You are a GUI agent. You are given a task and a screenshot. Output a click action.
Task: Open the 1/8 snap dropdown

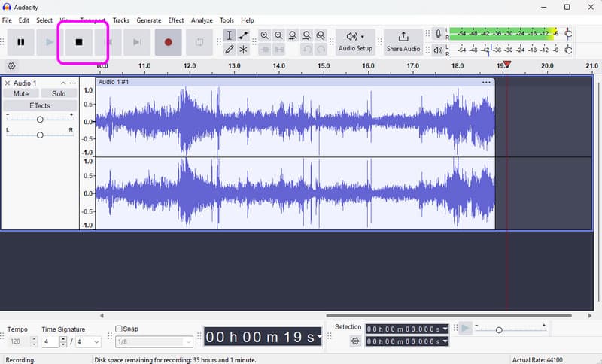coord(154,341)
